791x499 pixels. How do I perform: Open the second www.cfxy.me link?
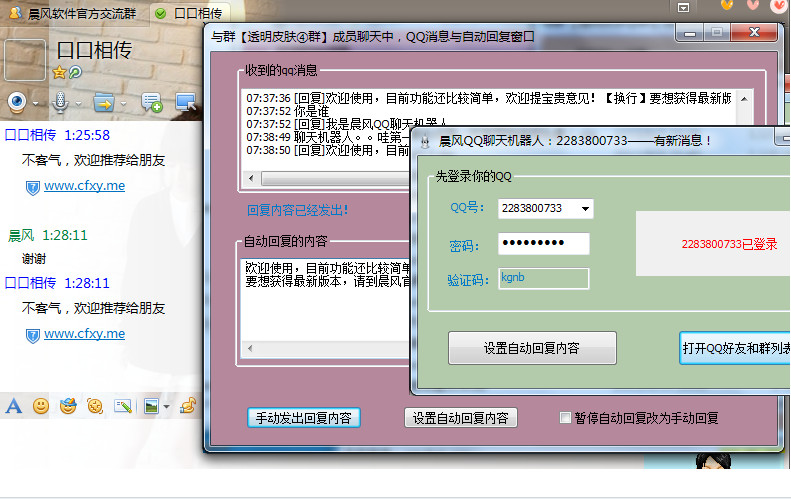(x=84, y=334)
